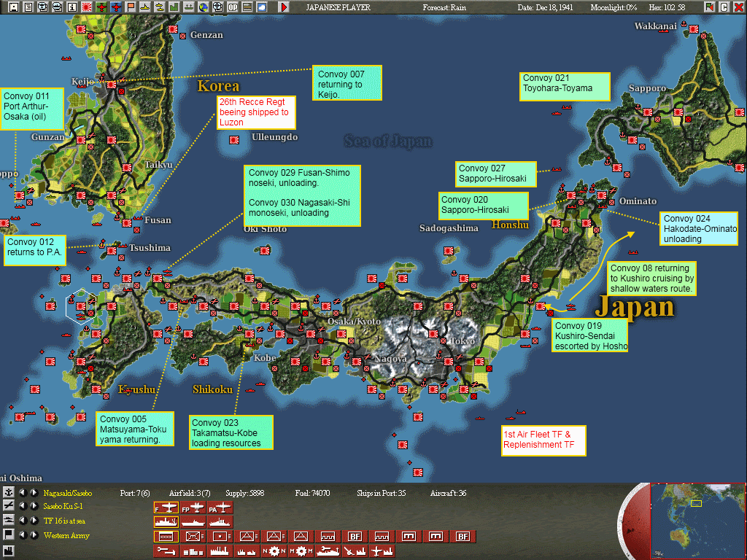
Task: Click the Nagasaki/Sasebo base name
Action: pos(68,493)
